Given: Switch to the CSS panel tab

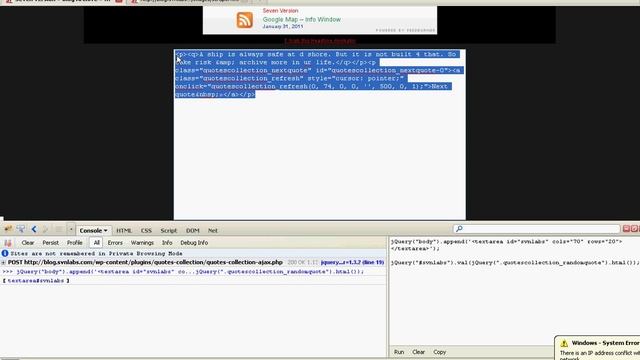Looking at the screenshot, I should (x=146, y=231).
